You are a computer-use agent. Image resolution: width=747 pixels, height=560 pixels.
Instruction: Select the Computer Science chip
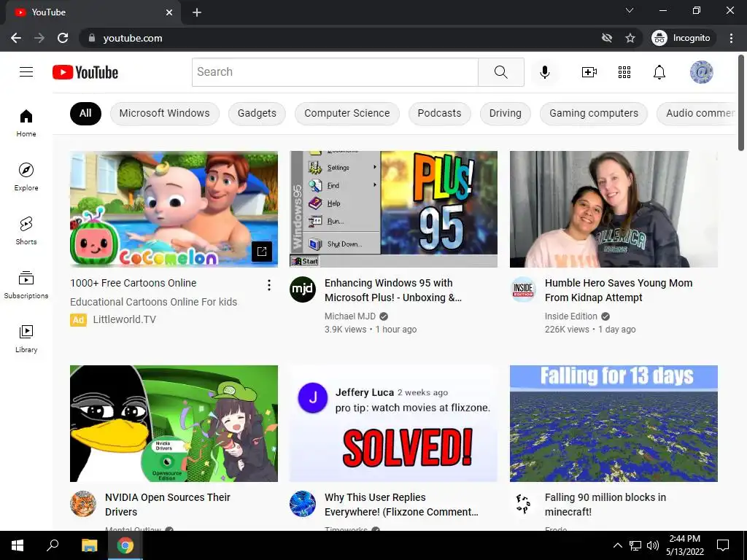click(347, 113)
